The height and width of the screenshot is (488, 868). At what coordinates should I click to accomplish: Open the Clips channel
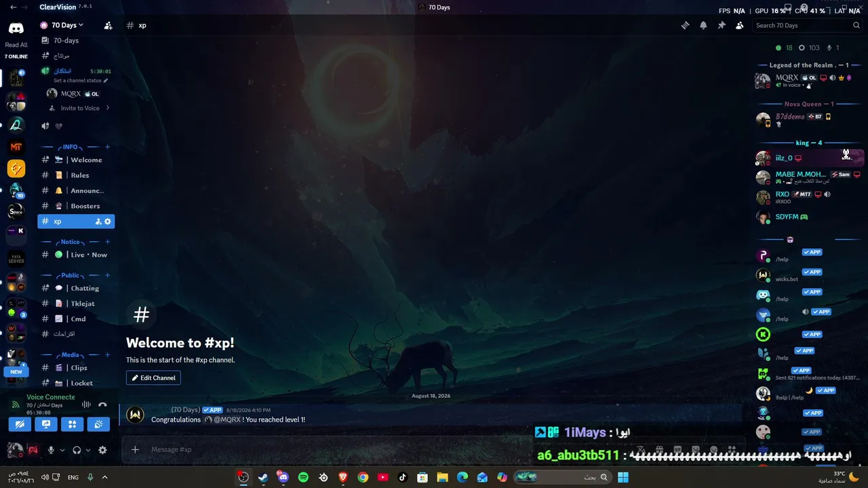(76, 368)
